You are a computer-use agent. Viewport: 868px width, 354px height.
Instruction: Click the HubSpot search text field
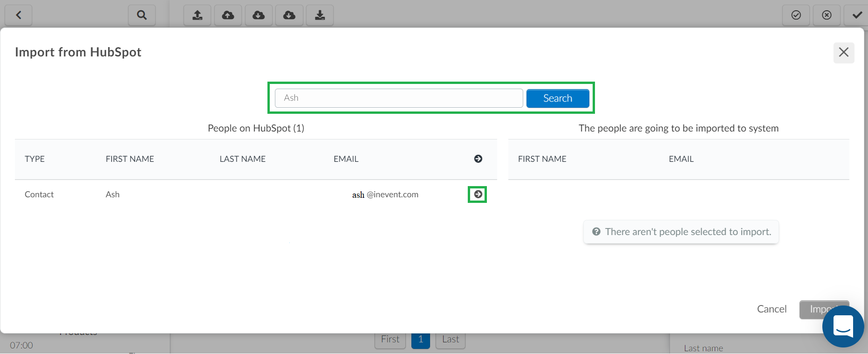pos(399,98)
